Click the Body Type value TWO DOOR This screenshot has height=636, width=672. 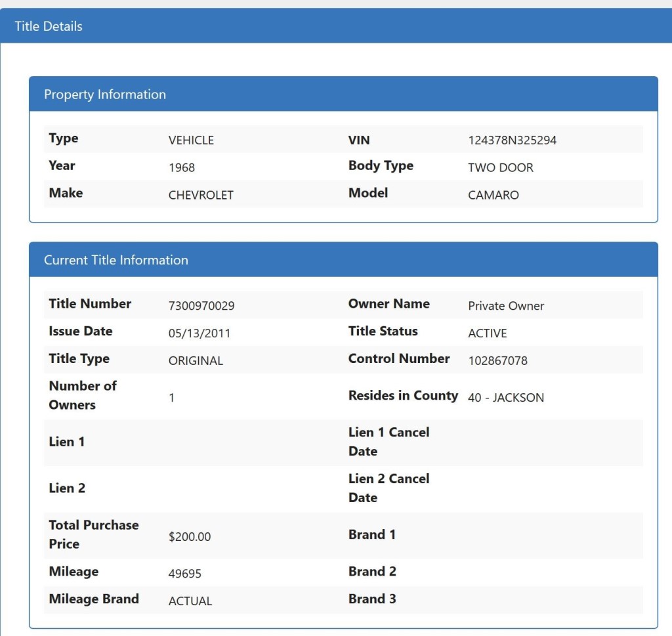click(x=501, y=167)
